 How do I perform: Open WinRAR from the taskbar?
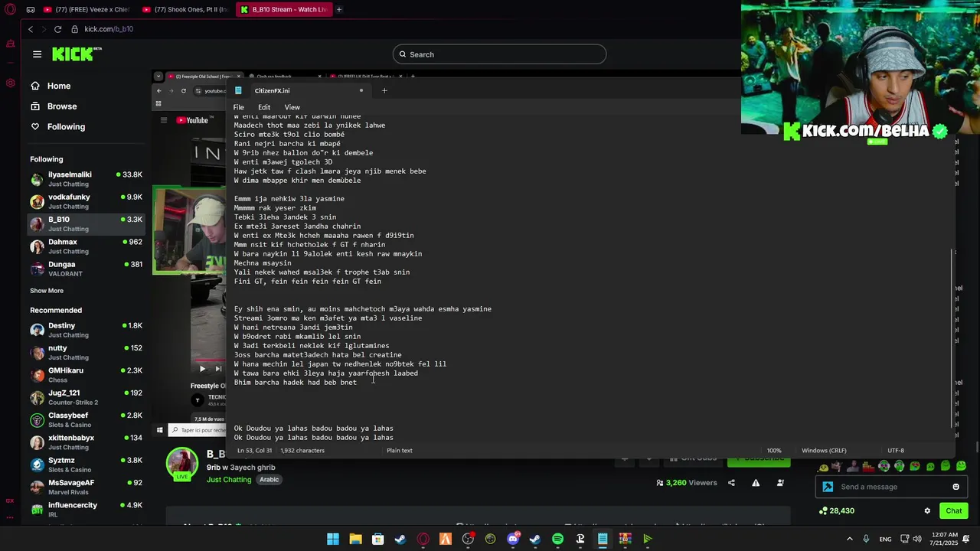click(625, 539)
